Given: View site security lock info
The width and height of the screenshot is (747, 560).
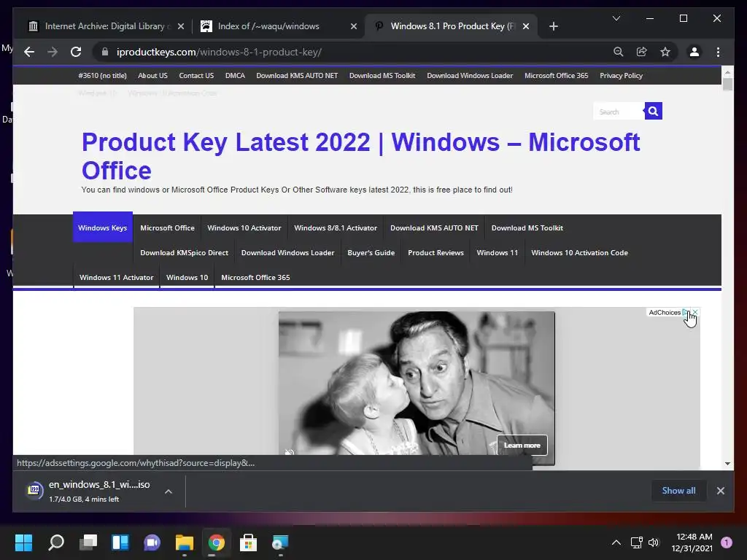Looking at the screenshot, I should tap(105, 52).
